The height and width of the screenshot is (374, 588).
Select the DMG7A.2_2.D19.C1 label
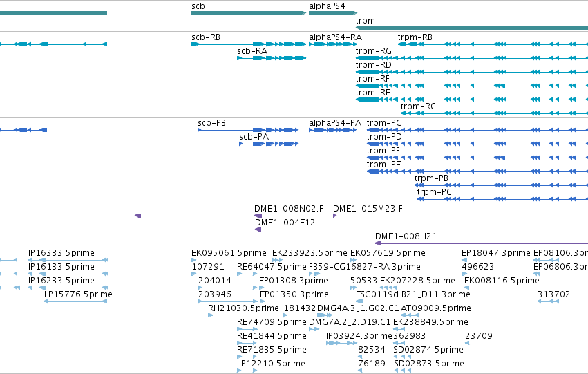(x=350, y=323)
